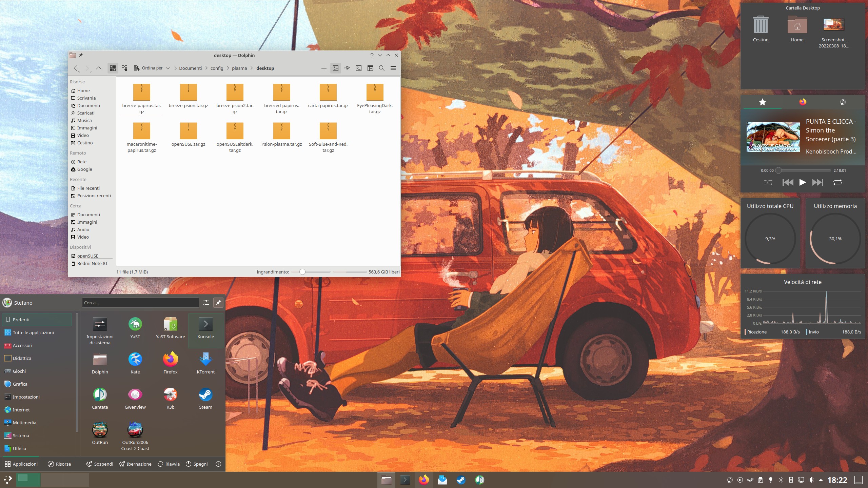The height and width of the screenshot is (488, 868).
Task: Select the Preferiti category
Action: 37,320
